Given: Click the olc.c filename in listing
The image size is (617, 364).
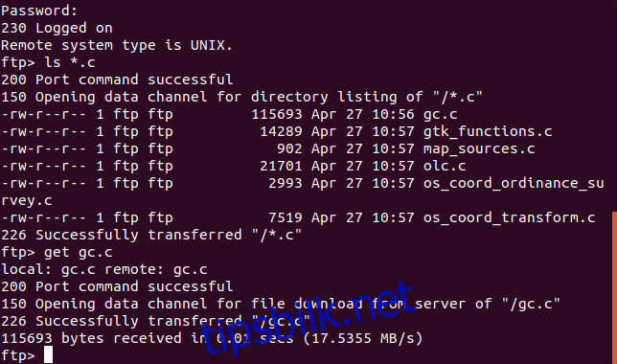Looking at the screenshot, I should click(445, 166).
